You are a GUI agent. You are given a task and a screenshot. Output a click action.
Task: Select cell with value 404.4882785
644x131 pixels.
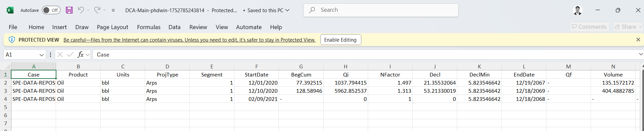613,91
